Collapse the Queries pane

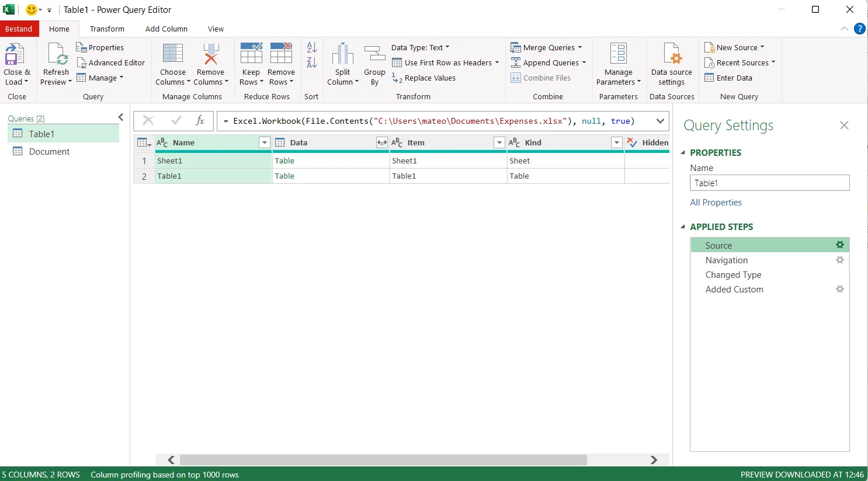(121, 117)
